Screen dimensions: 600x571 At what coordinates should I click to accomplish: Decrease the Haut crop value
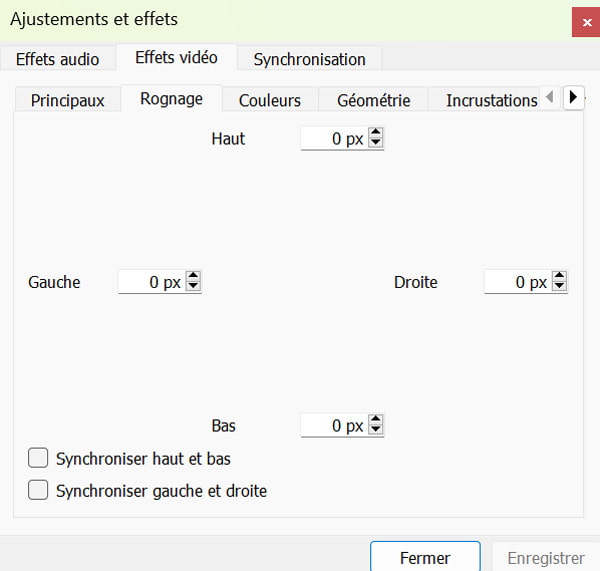tap(376, 144)
